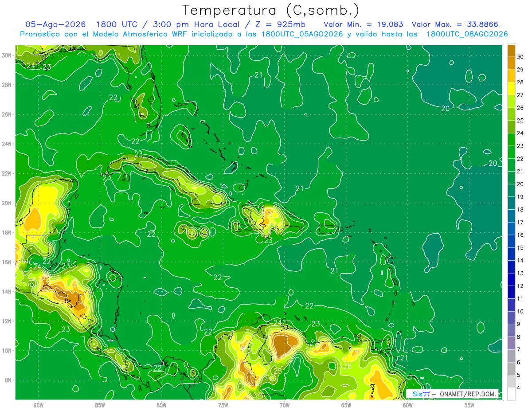This screenshot has width=532, height=411.
Task: Click the legend value "11" on the color bar
Action: point(520,298)
